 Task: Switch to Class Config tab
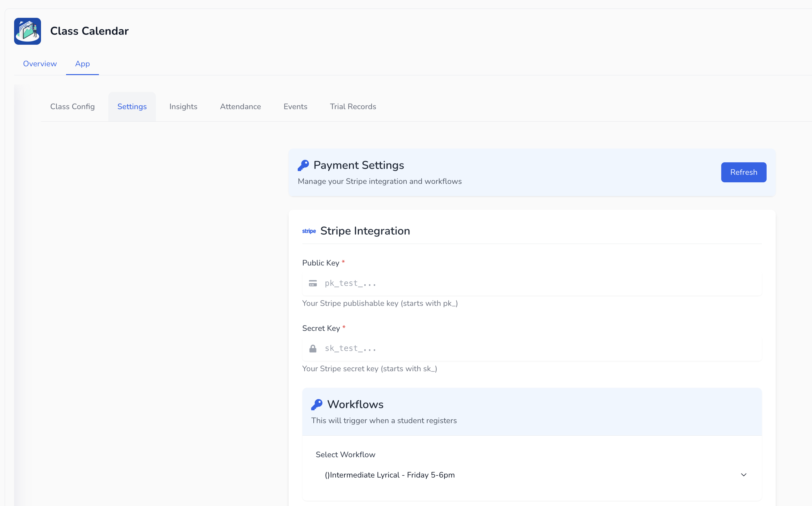click(x=72, y=106)
